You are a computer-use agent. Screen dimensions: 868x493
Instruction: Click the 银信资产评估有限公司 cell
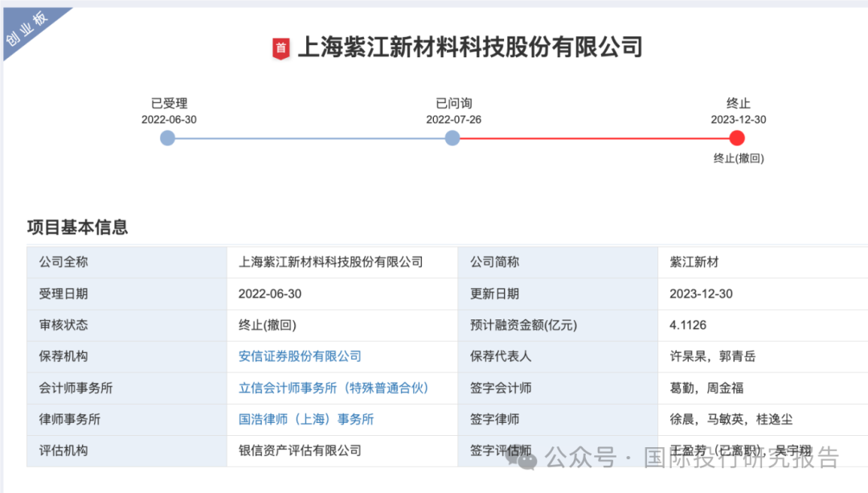pyautogui.click(x=300, y=450)
